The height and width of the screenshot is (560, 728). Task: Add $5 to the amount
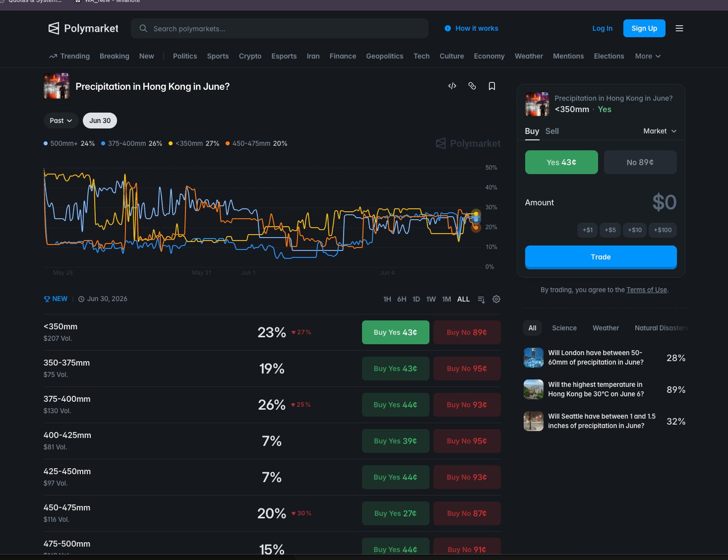coord(610,230)
